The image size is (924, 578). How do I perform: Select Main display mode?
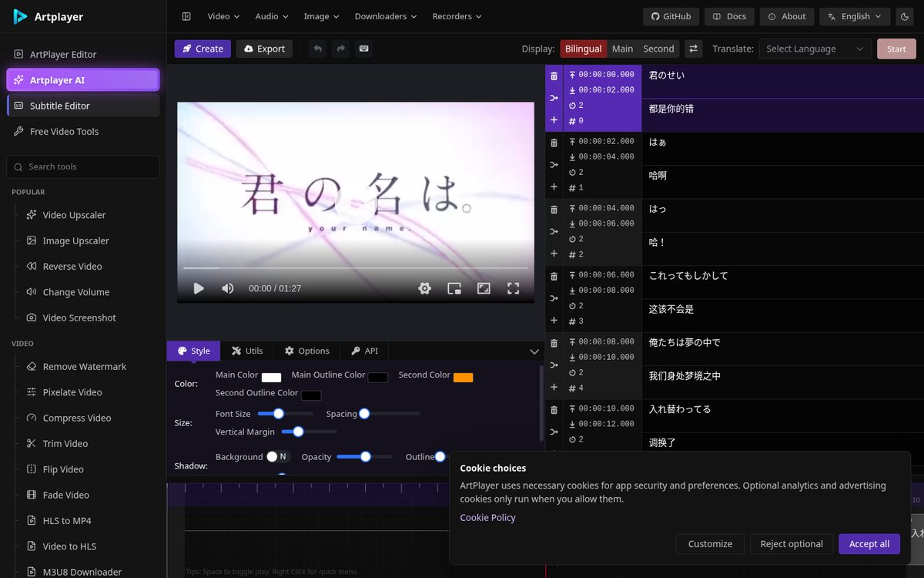[x=622, y=49]
